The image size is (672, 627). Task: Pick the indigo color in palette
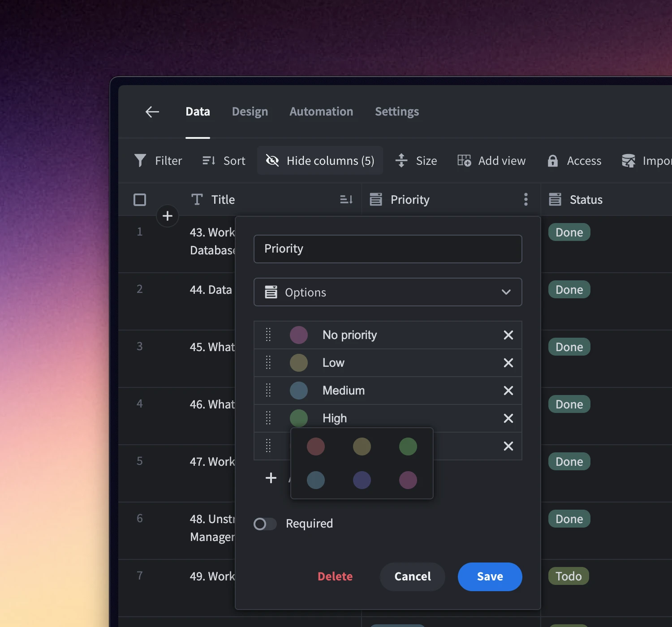[362, 480]
